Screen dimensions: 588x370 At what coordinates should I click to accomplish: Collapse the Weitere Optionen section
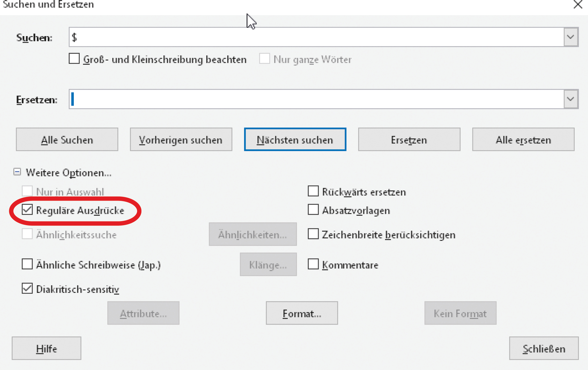point(17,172)
